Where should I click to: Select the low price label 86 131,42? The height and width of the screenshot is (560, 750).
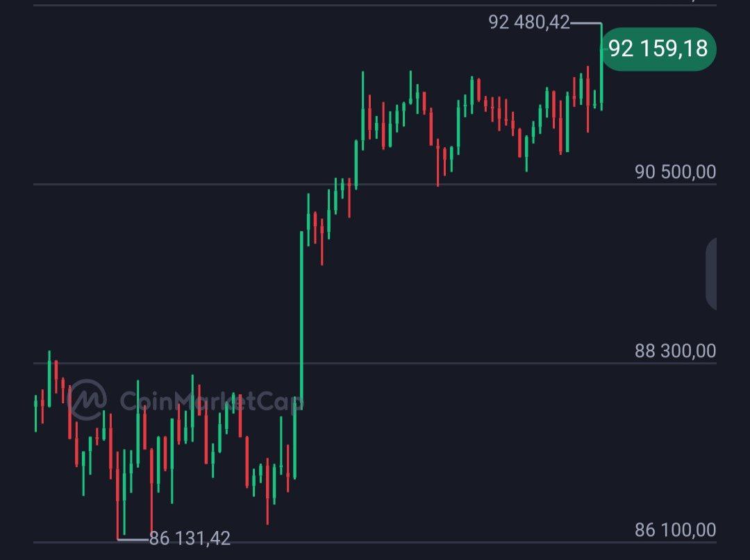[190, 538]
